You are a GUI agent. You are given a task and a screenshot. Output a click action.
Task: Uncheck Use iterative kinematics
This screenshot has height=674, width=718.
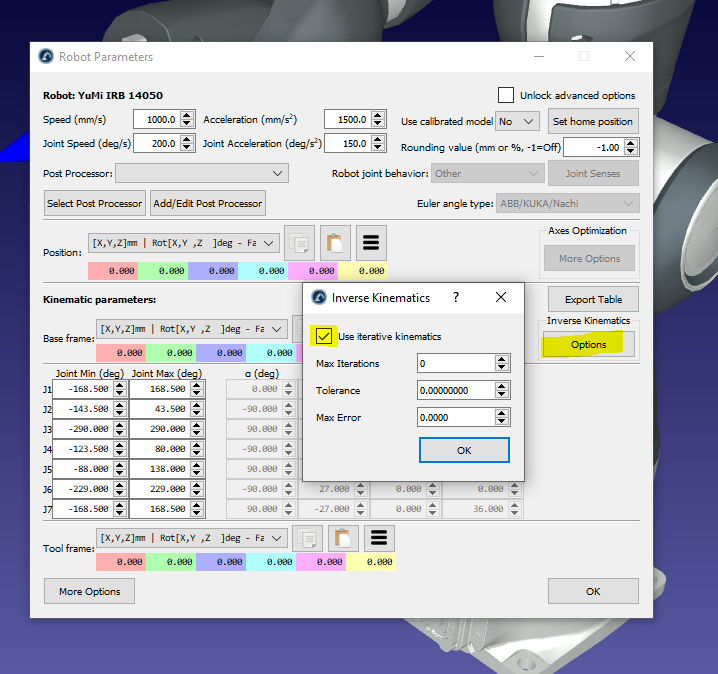[324, 336]
